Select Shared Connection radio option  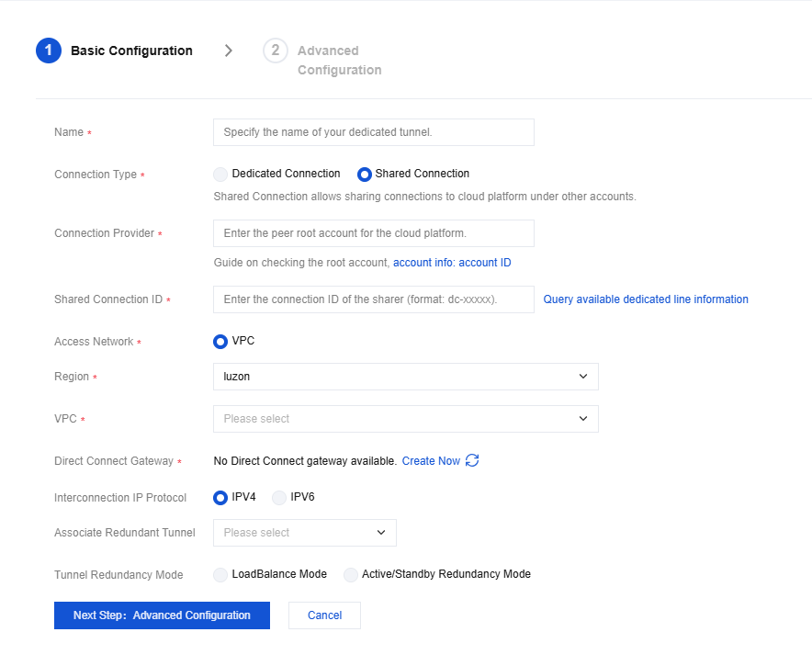coord(365,175)
